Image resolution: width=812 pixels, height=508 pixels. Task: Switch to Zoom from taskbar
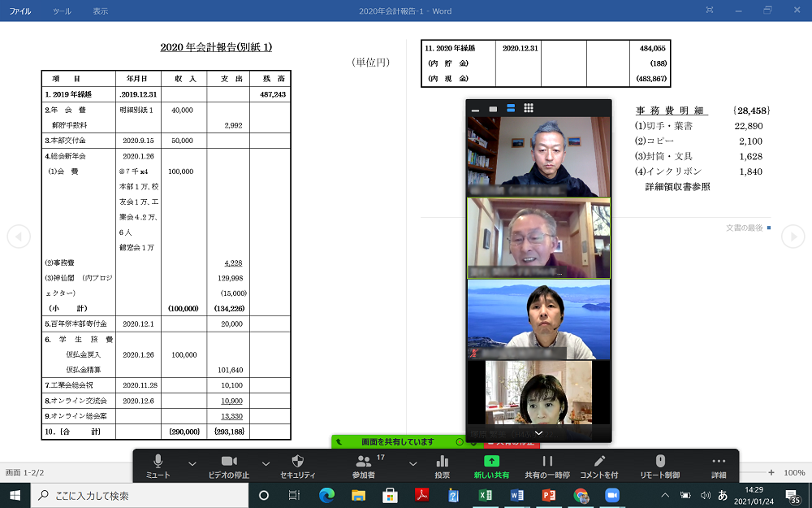[x=612, y=496]
